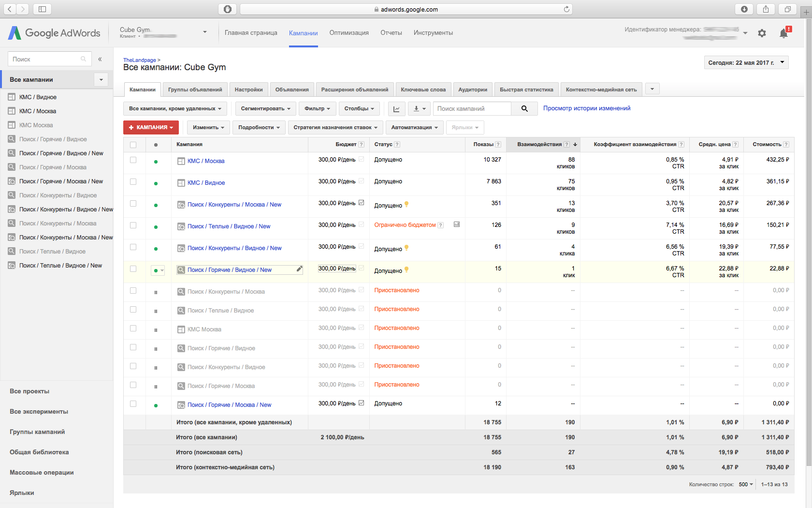Select checkbox for paused Поиск / Конкуренты / Москва
The height and width of the screenshot is (508, 812).
pos(133,291)
